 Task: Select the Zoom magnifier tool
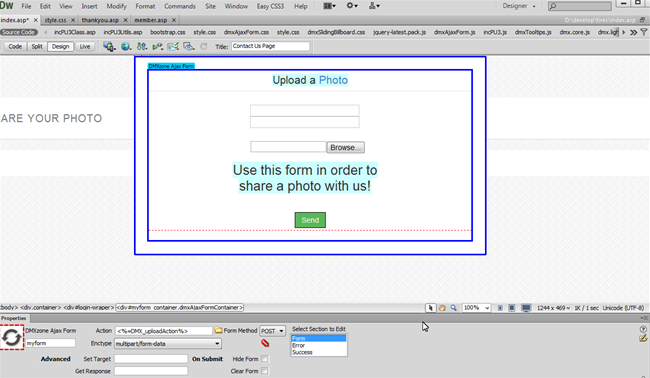coord(454,308)
